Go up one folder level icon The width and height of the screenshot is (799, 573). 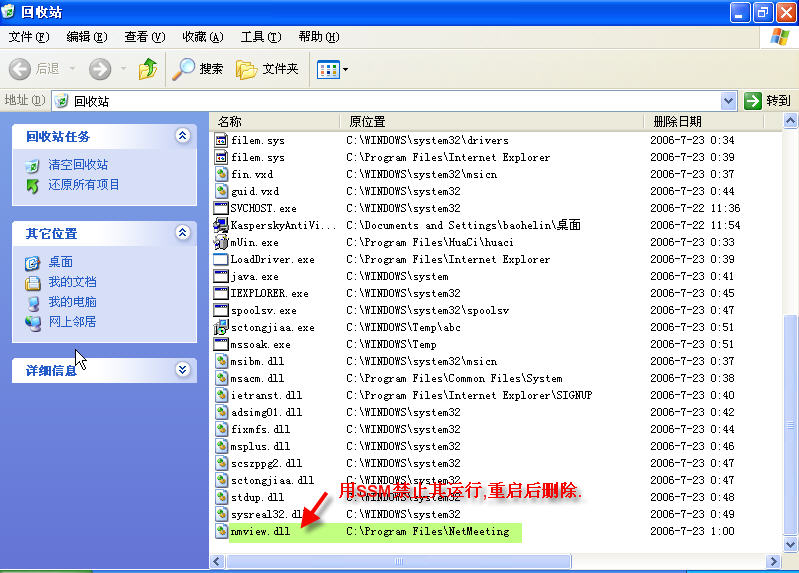[148, 69]
